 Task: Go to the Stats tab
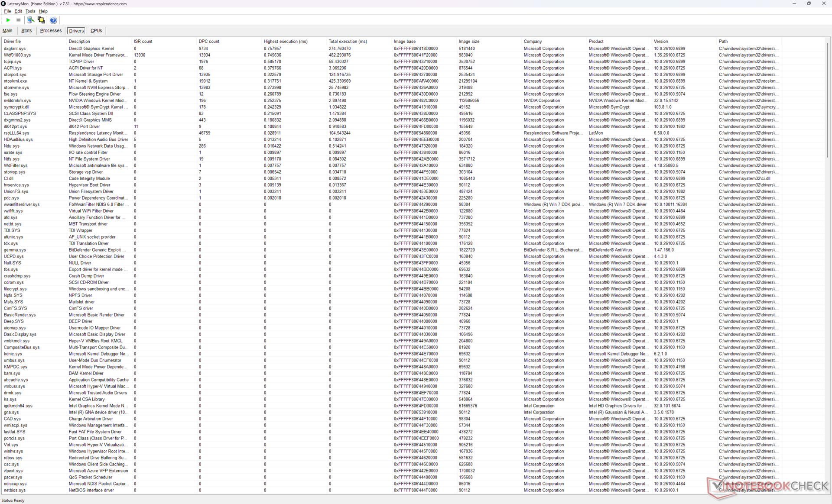[26, 31]
